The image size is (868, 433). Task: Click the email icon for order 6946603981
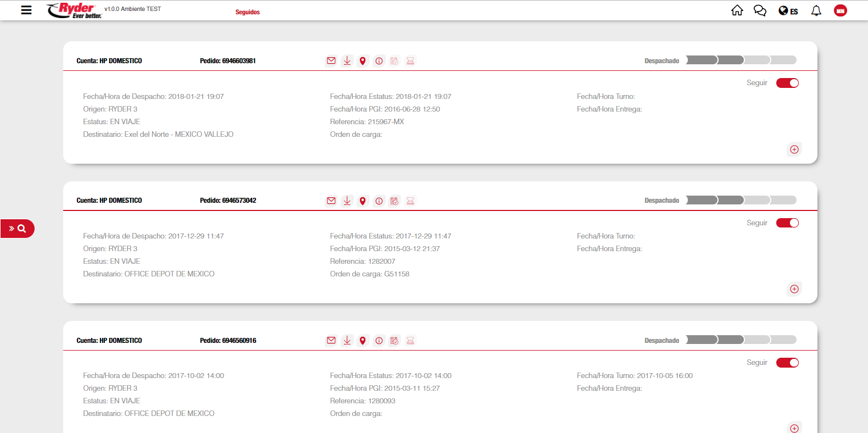pyautogui.click(x=331, y=61)
